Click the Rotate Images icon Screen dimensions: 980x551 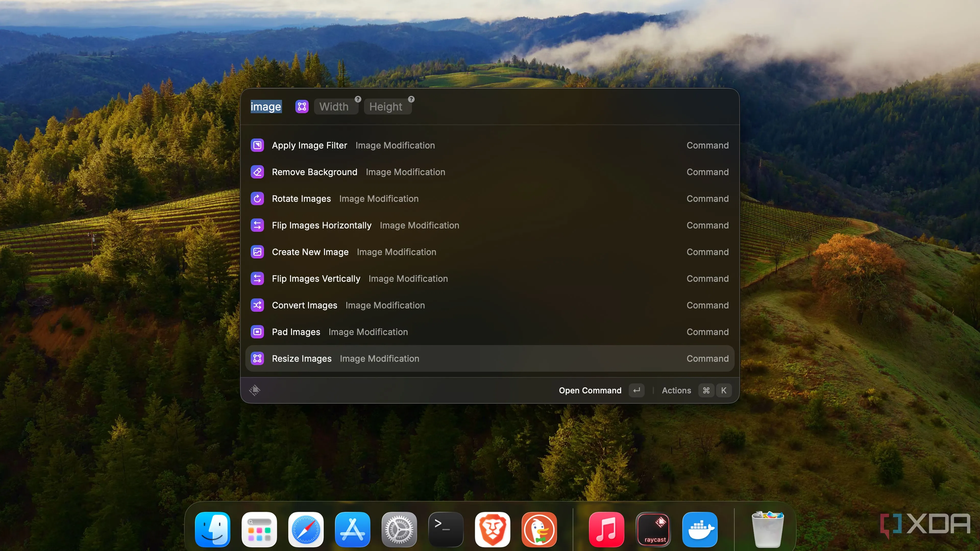click(257, 198)
